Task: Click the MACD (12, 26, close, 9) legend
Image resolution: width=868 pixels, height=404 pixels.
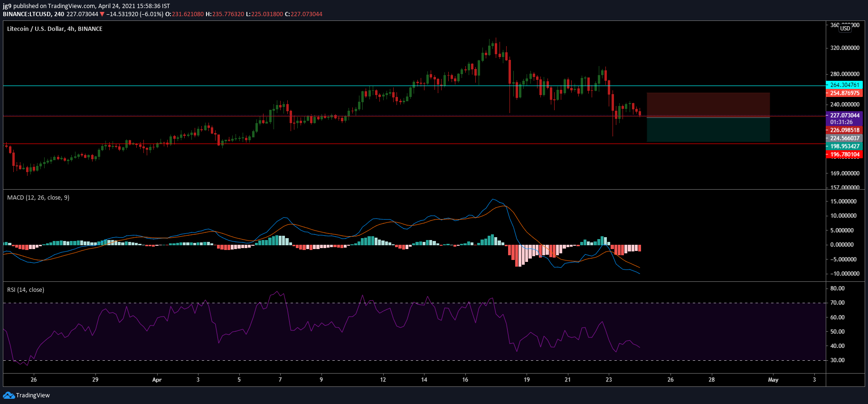Action: (38, 198)
